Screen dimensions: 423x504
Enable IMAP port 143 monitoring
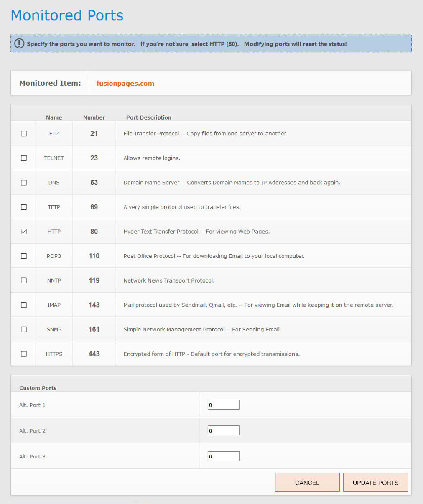pos(24,305)
